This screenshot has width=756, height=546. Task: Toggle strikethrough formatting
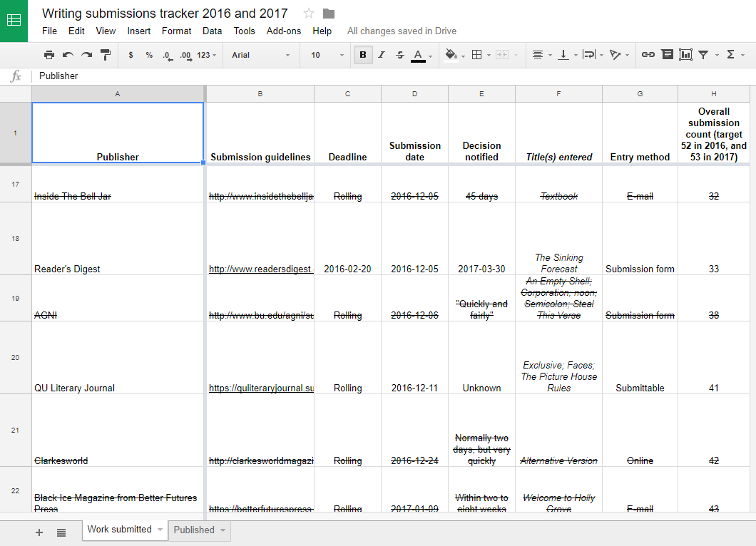click(399, 55)
